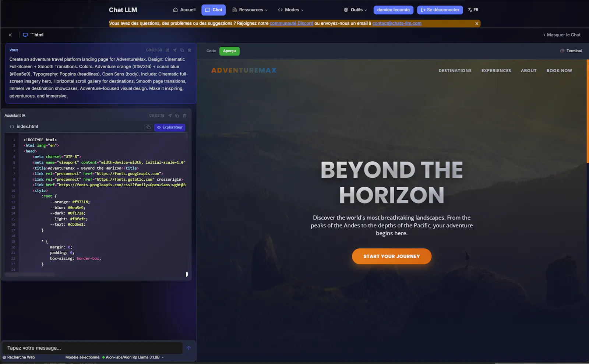Click the code brackets icon next to index.html
589x364 pixels.
12,127
